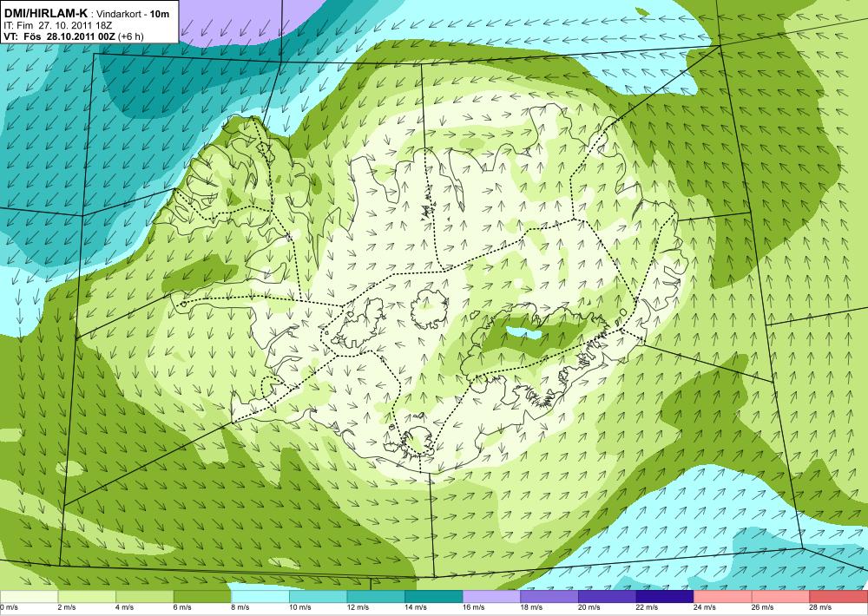Select the "12 m/s" legend label
The image size is (868, 616).
point(358,607)
